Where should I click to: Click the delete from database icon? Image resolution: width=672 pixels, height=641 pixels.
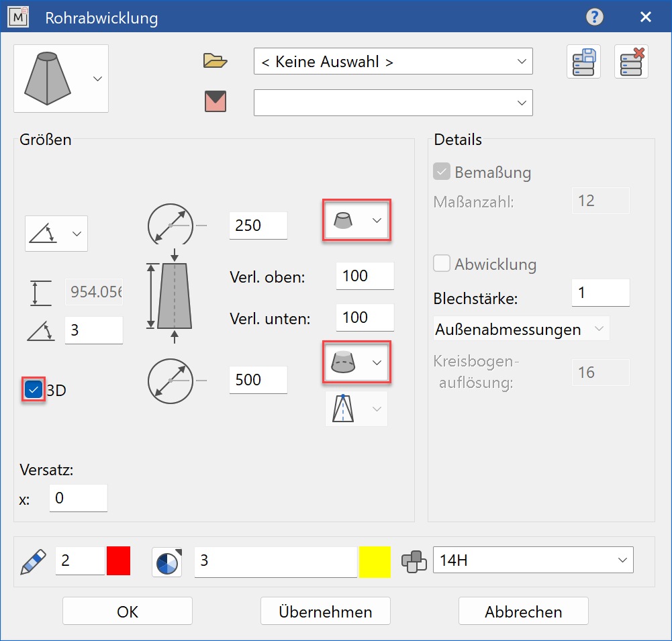(x=631, y=62)
